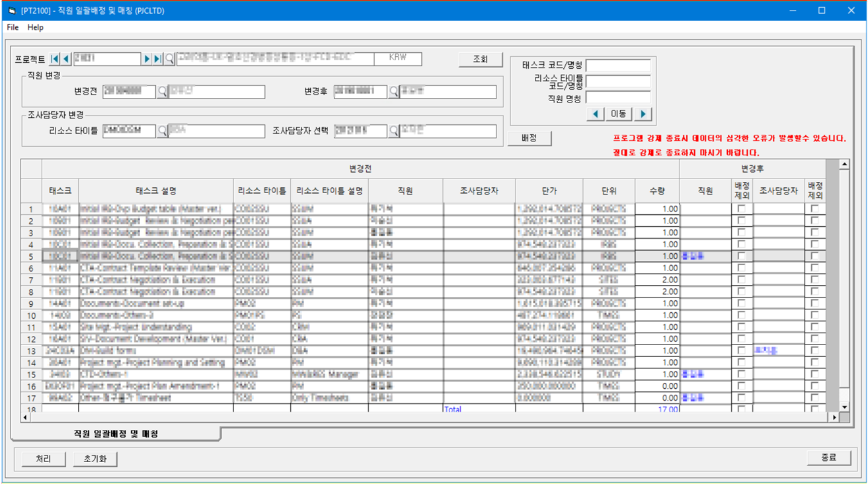868x484 pixels.
Task: Open the File menu
Action: (13, 27)
